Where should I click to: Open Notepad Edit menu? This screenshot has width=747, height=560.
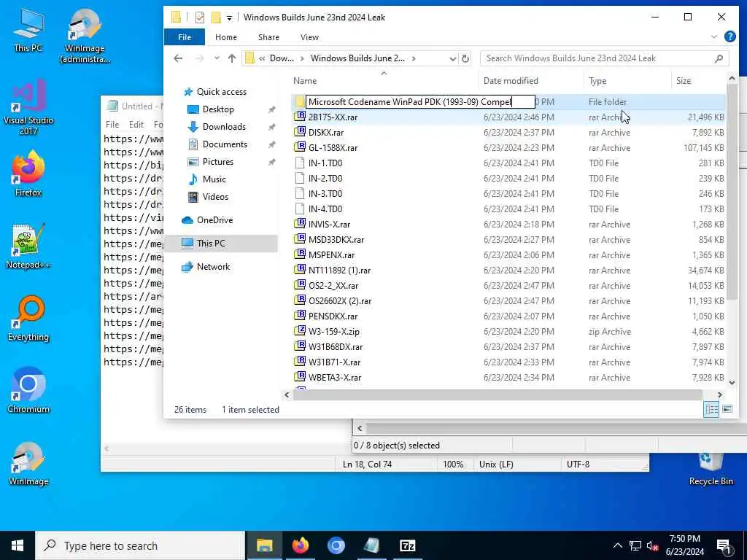(x=136, y=124)
